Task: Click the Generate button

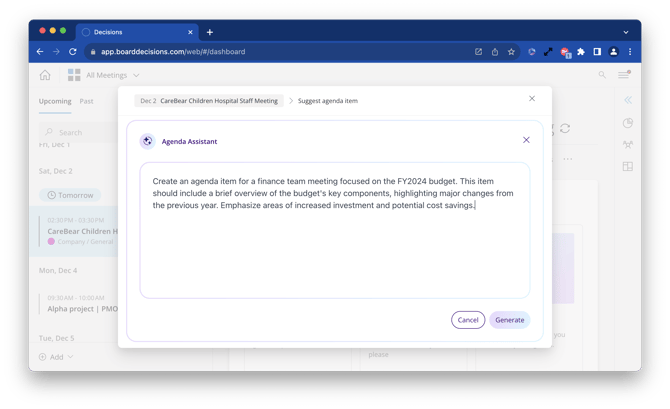Action: [509, 320]
